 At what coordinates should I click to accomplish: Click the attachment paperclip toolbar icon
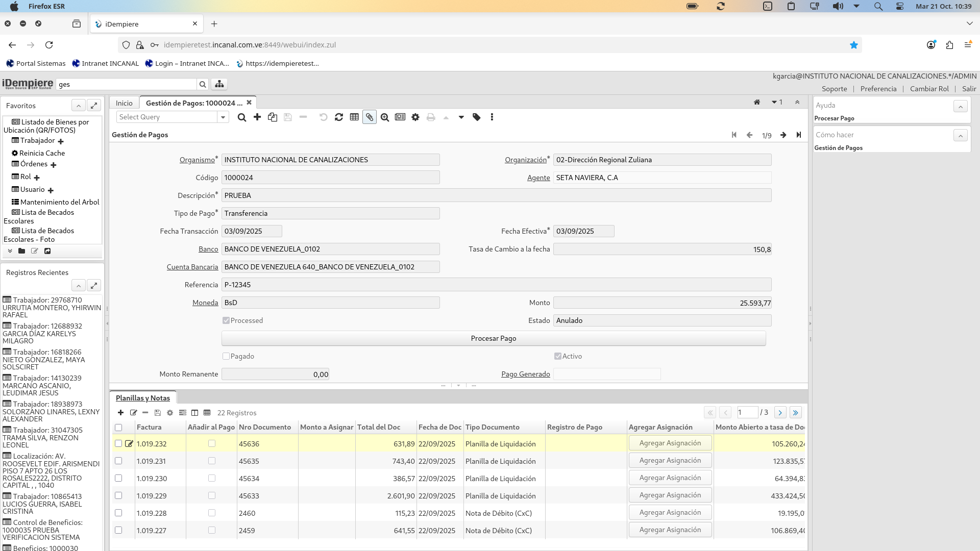point(369,117)
